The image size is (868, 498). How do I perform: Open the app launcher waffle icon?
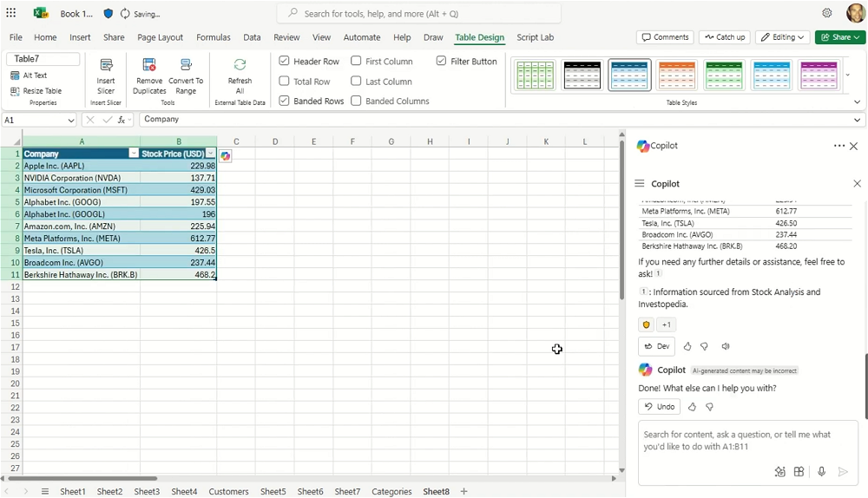(10, 13)
